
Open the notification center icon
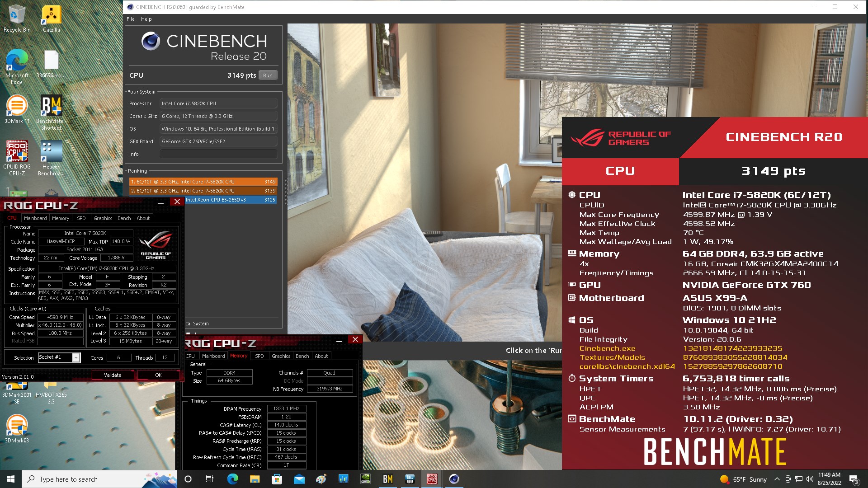pyautogui.click(x=854, y=479)
